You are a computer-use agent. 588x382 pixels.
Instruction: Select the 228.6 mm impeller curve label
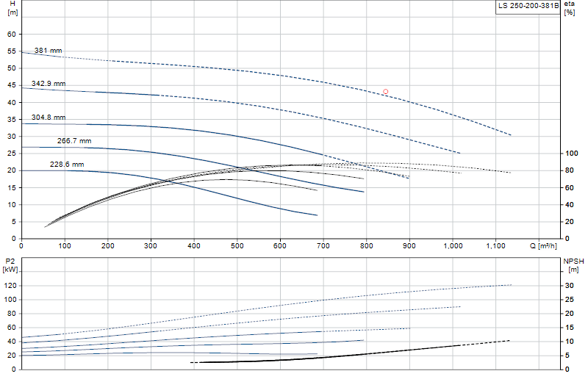(x=67, y=165)
